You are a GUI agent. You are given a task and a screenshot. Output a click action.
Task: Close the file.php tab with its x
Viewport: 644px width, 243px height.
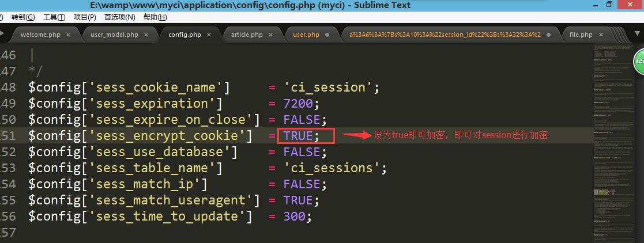pos(601,35)
